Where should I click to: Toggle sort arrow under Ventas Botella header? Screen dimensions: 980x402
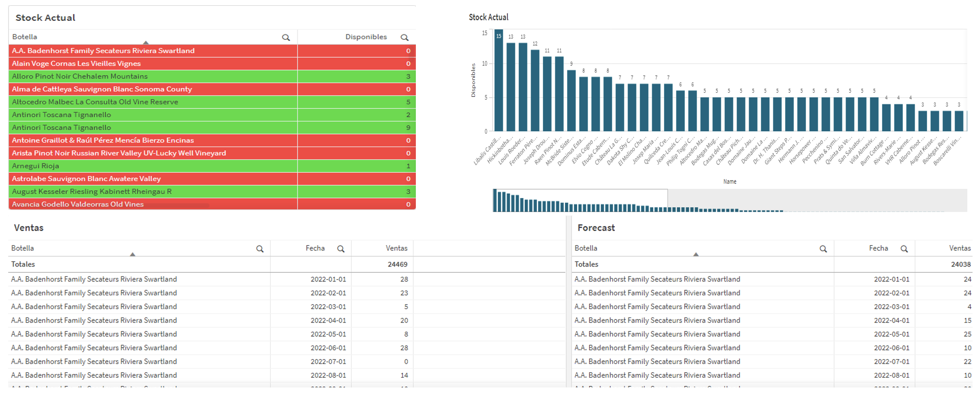click(132, 254)
